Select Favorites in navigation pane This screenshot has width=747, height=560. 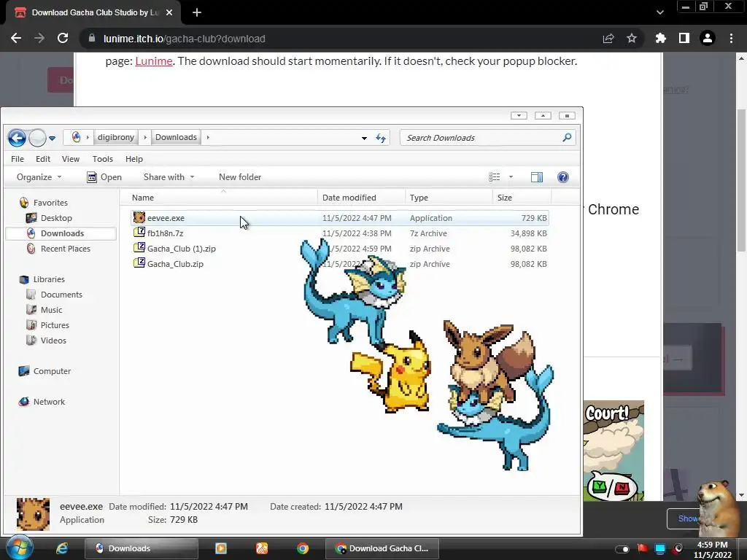(x=50, y=203)
